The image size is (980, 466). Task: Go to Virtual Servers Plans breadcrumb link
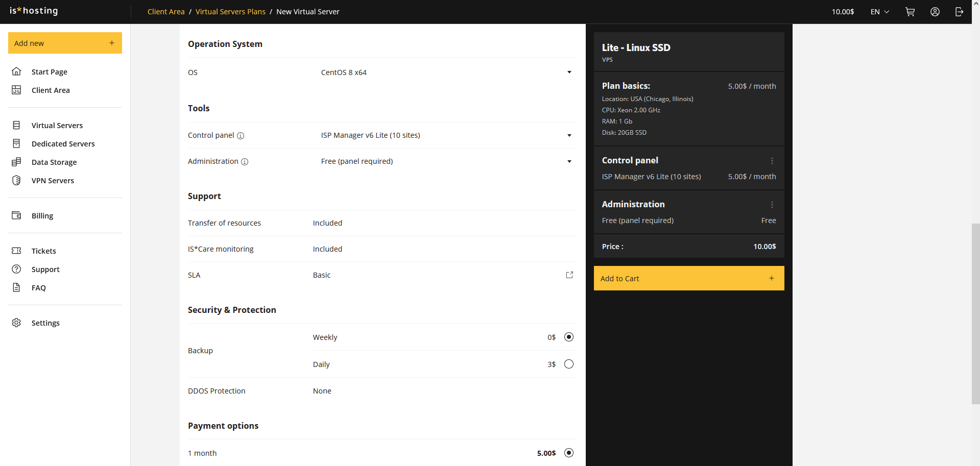click(230, 11)
